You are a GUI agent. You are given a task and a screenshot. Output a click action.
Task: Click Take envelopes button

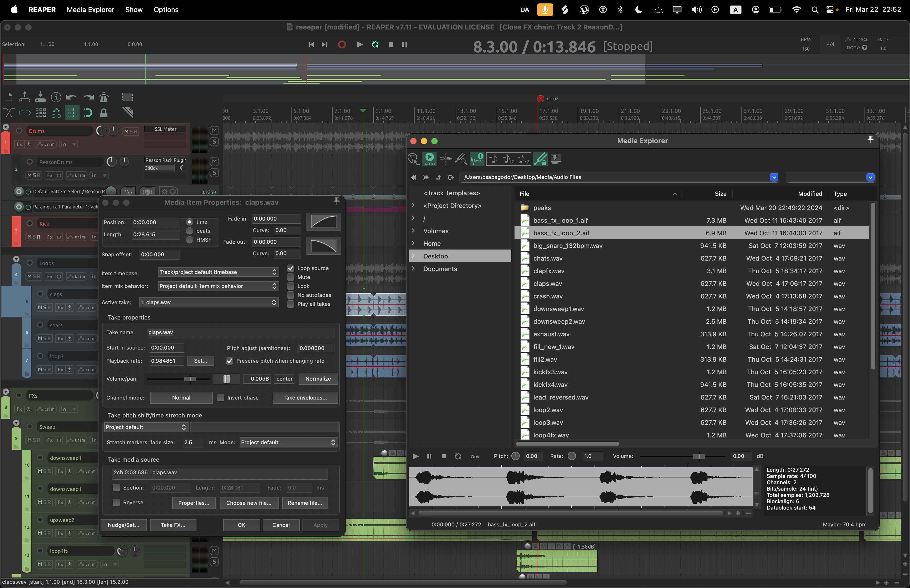coord(305,398)
